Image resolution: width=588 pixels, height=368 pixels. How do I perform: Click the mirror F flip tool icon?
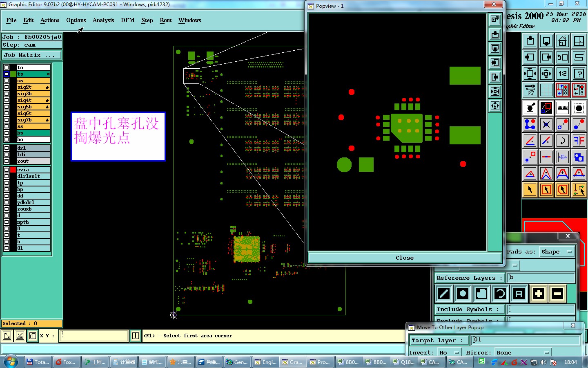(x=579, y=141)
